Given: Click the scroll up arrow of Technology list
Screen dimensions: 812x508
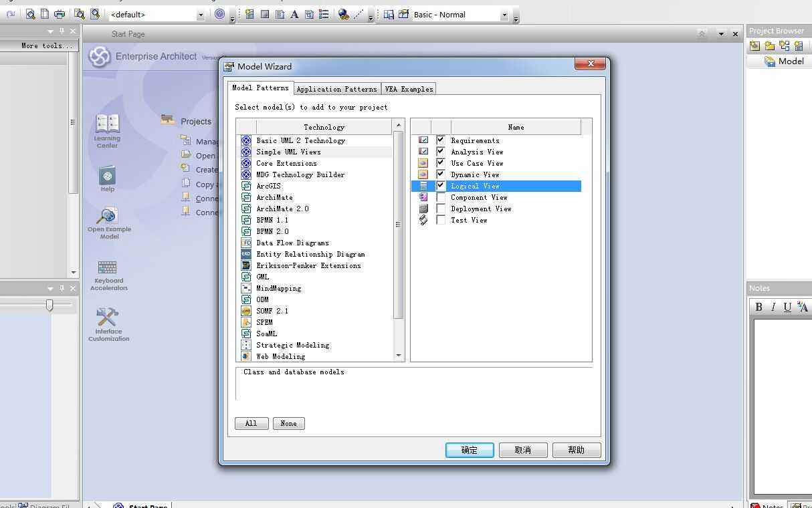Looking at the screenshot, I should click(399, 125).
